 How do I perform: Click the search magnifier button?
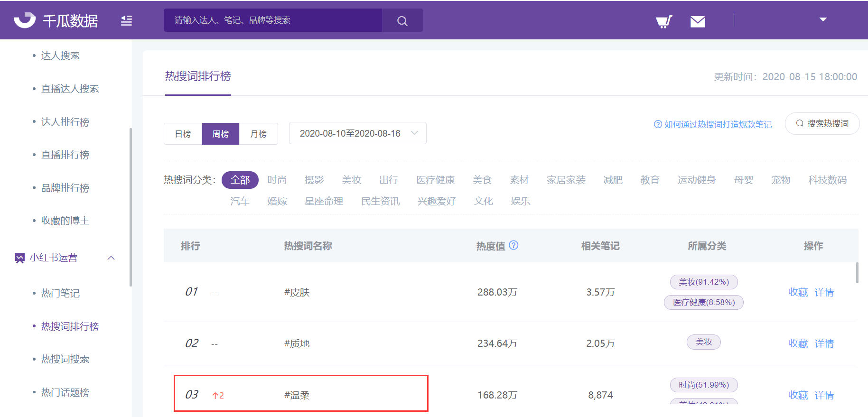click(402, 20)
